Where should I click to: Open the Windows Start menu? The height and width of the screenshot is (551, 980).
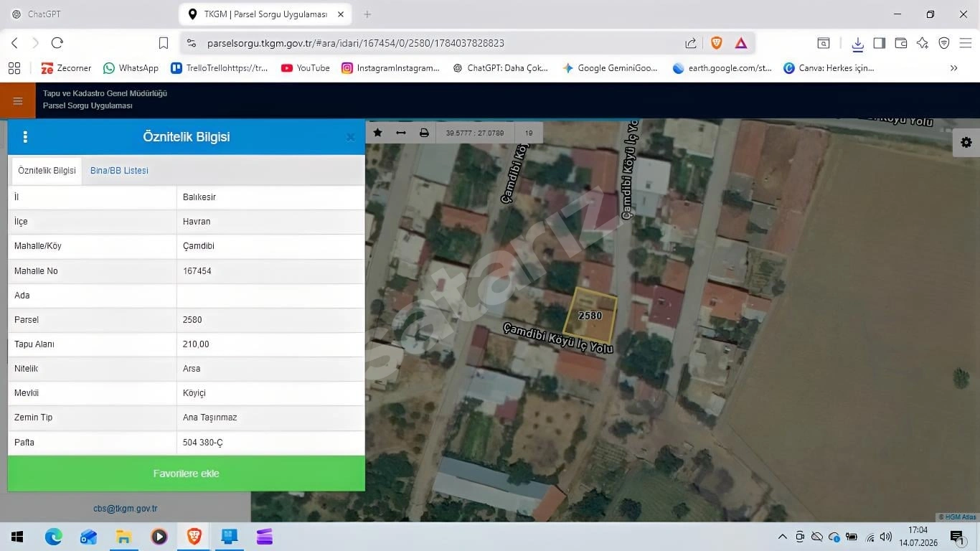[x=17, y=537]
